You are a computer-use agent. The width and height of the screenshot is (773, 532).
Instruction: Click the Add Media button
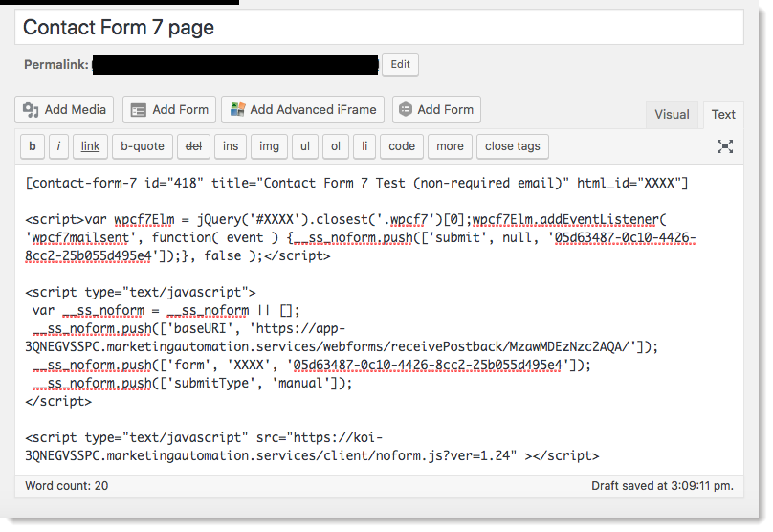click(64, 109)
